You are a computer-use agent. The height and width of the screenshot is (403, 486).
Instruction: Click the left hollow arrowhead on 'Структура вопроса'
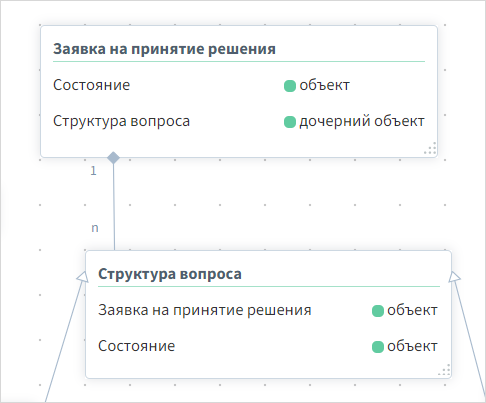[x=82, y=277]
